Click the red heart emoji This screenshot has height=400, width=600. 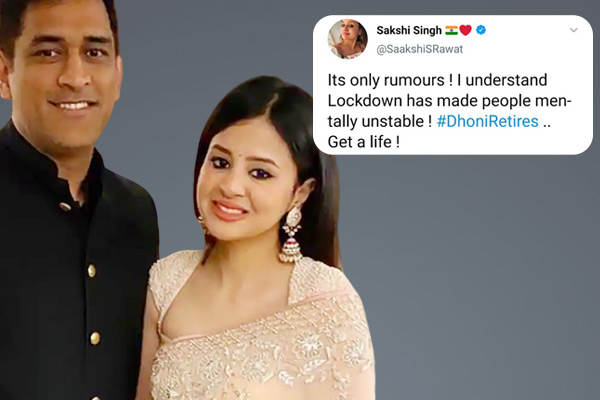click(465, 30)
